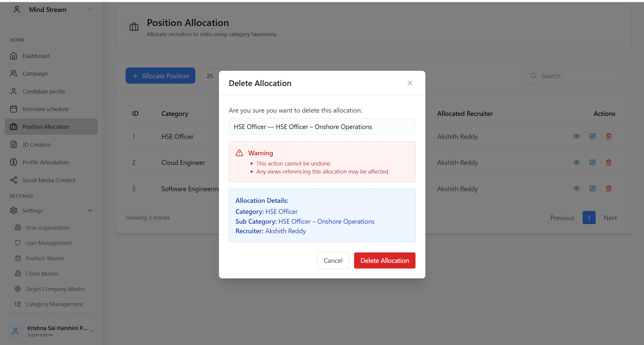Close the Delete Allocation dialog with X

click(410, 83)
